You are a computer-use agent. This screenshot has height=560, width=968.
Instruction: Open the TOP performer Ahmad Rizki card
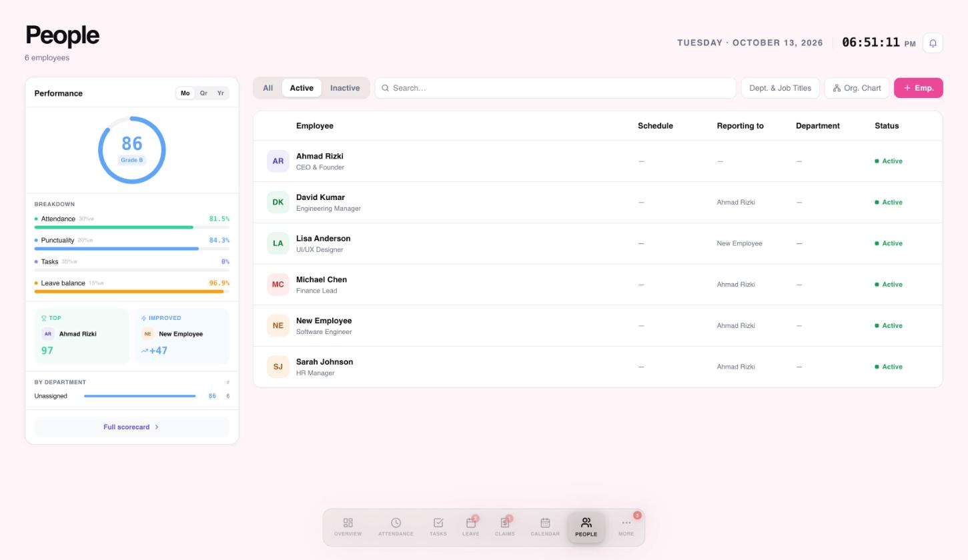pyautogui.click(x=81, y=336)
